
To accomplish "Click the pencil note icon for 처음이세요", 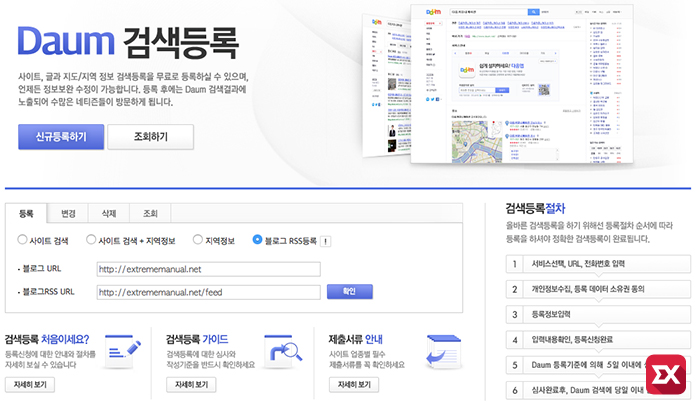I will point(122,352).
